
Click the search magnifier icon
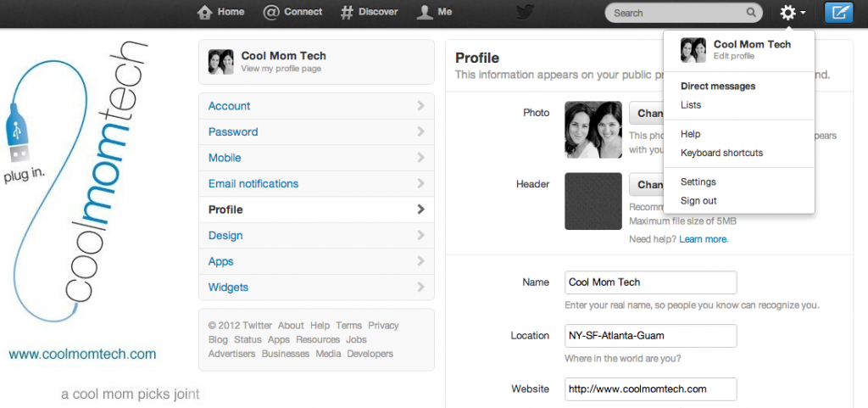coord(751,12)
